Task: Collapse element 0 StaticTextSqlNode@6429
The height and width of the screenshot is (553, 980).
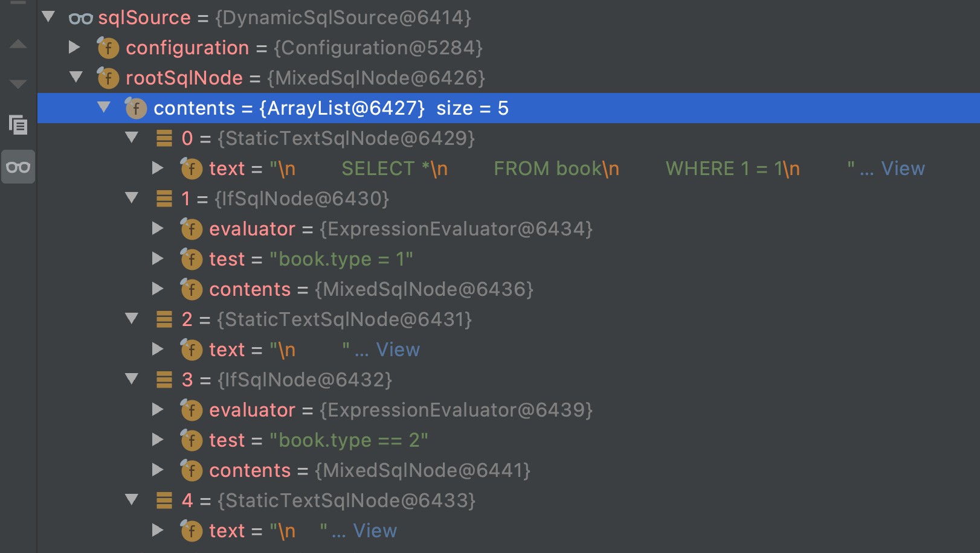Action: (132, 137)
